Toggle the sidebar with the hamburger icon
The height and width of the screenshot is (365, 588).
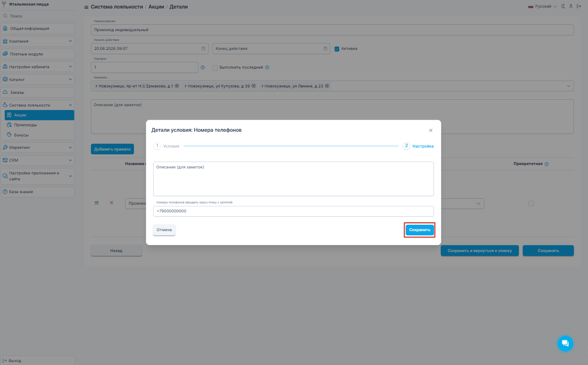point(86,7)
